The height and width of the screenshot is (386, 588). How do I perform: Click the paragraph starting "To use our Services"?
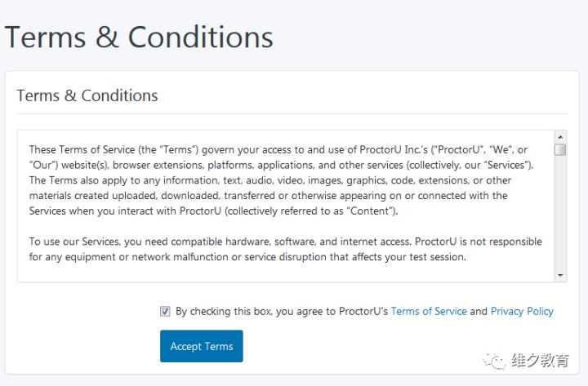[286, 249]
